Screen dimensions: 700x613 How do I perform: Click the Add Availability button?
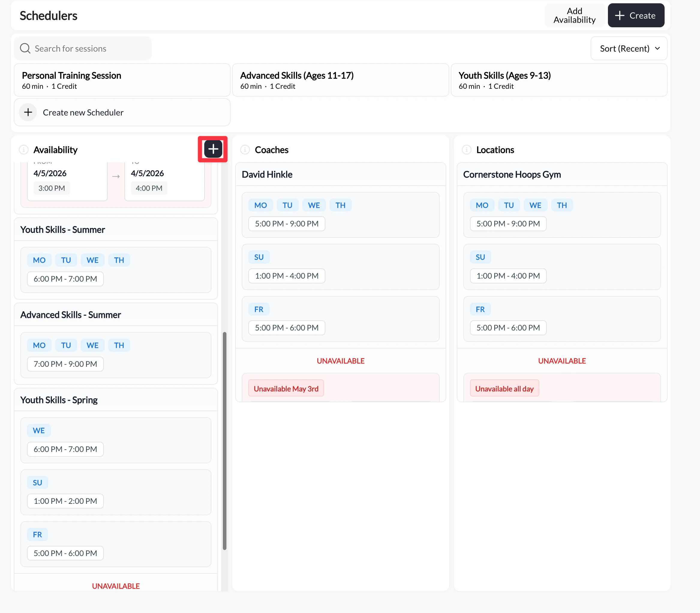pyautogui.click(x=574, y=15)
